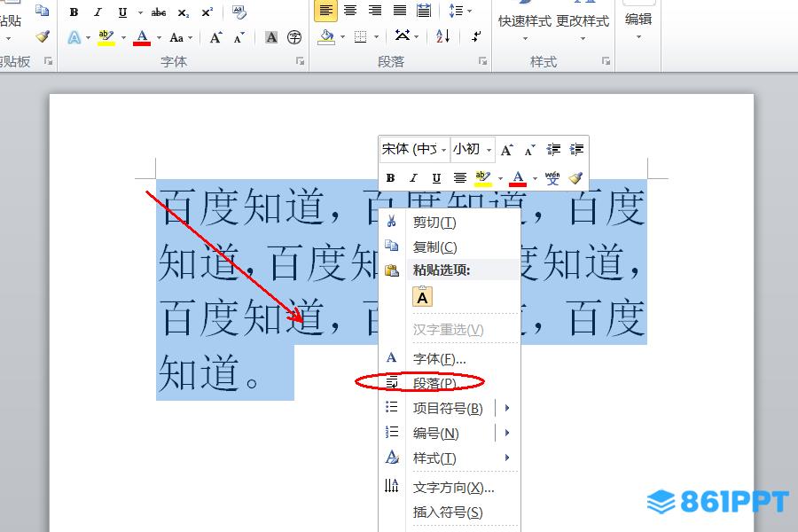Open the Paragraph dialog launcher in the ribbon

point(482,61)
